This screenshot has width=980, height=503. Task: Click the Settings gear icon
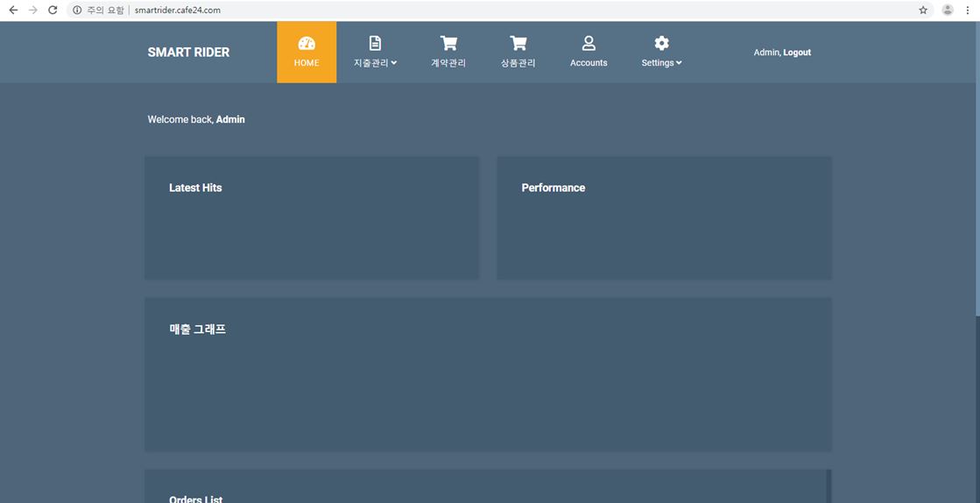pos(661,43)
